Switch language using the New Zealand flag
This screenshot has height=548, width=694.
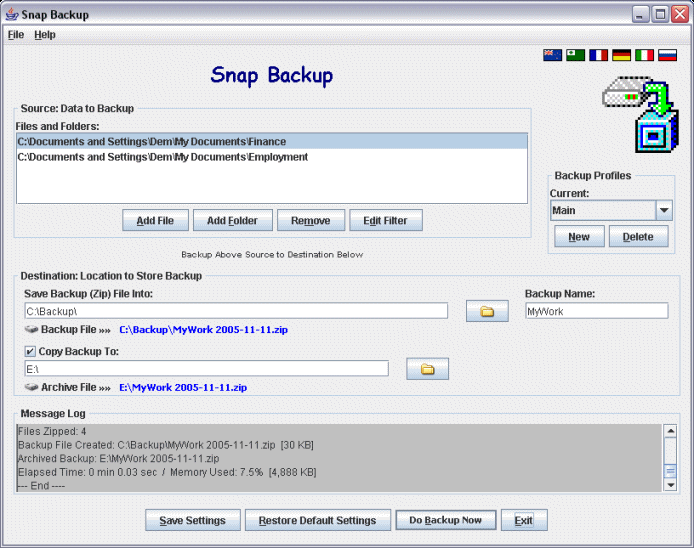point(552,55)
